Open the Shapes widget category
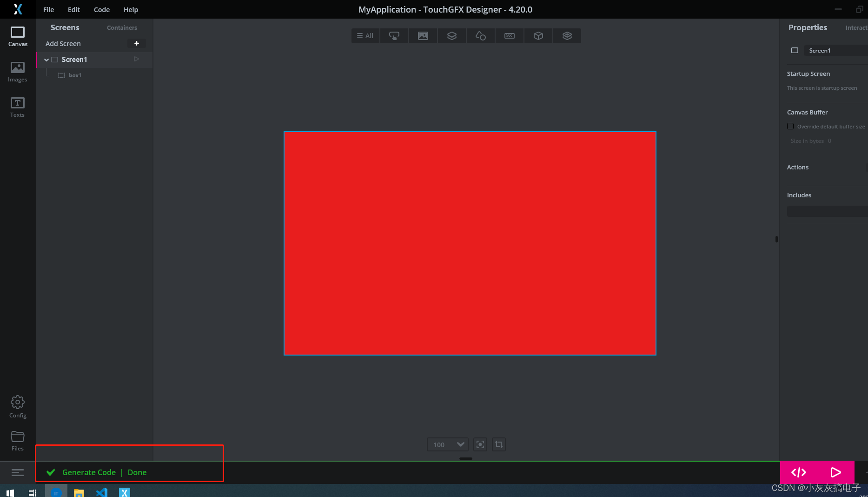Image resolution: width=868 pixels, height=497 pixels. coord(481,36)
